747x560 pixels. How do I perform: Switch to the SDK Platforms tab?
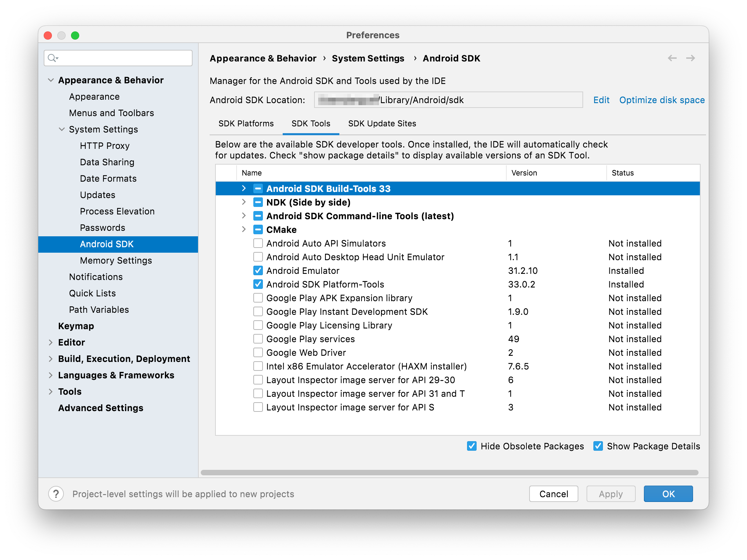(246, 124)
